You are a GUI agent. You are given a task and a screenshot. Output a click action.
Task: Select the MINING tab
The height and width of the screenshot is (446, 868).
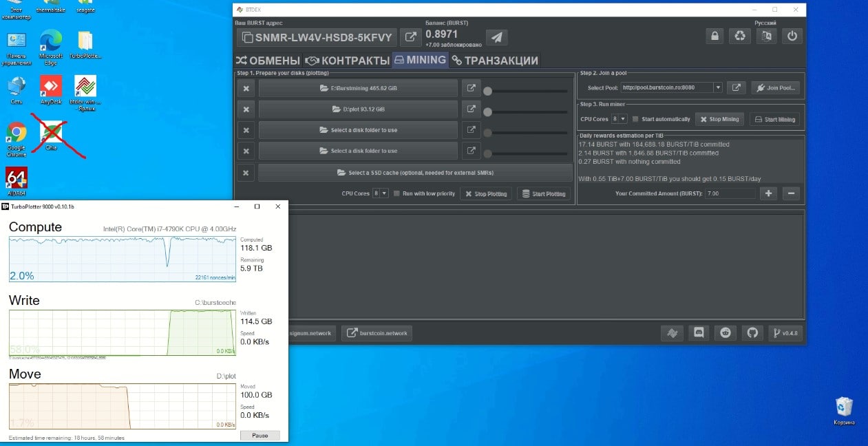pyautogui.click(x=420, y=60)
